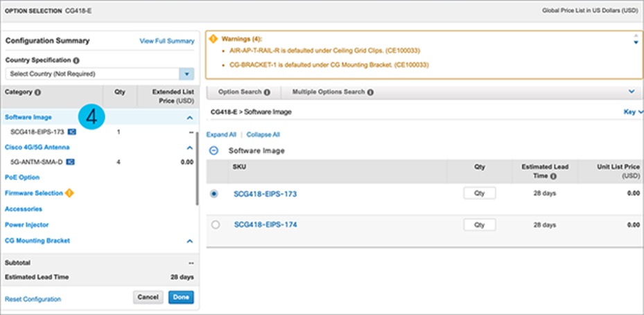Click the warnings panel up arrow
This screenshot has height=315, width=644.
point(636,36)
